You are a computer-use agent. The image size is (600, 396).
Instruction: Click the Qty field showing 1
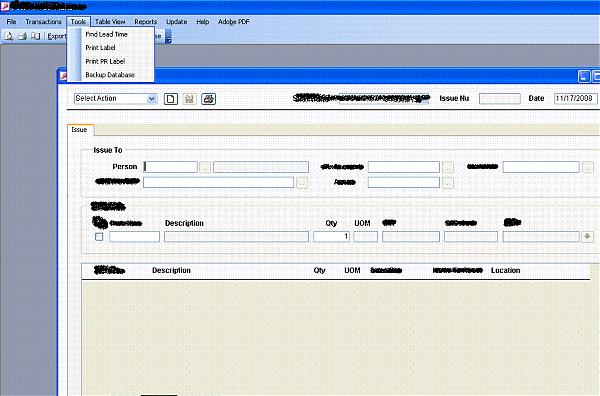click(x=331, y=236)
